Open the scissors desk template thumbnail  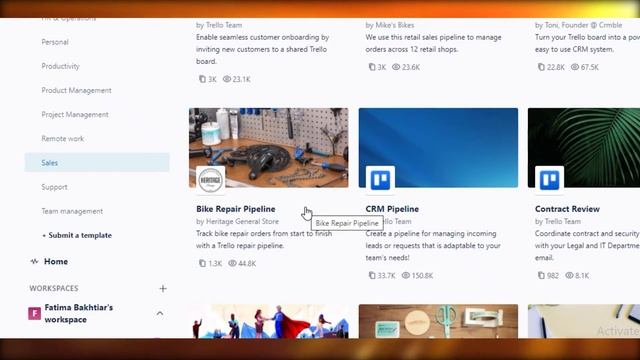coord(438,321)
